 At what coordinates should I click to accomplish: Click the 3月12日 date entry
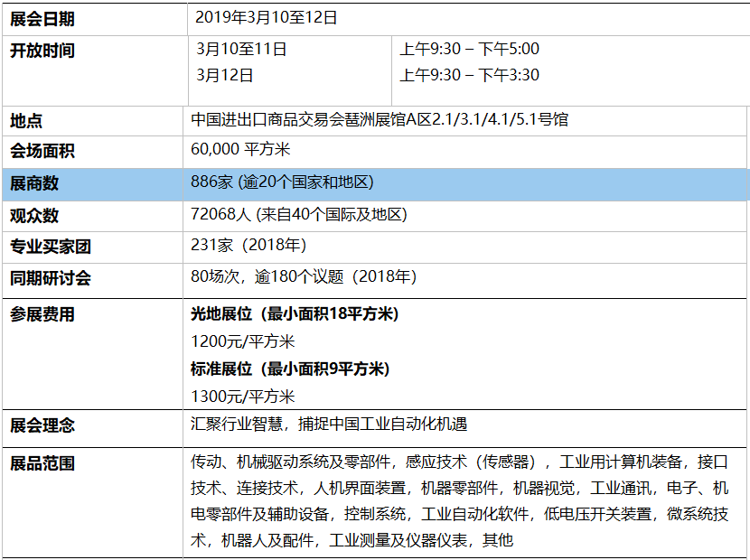click(x=224, y=75)
